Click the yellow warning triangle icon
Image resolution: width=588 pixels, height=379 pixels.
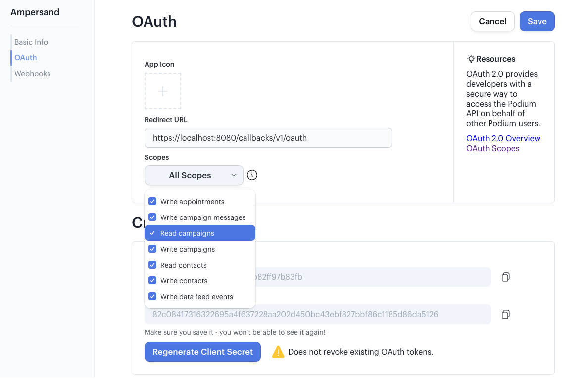point(278,352)
